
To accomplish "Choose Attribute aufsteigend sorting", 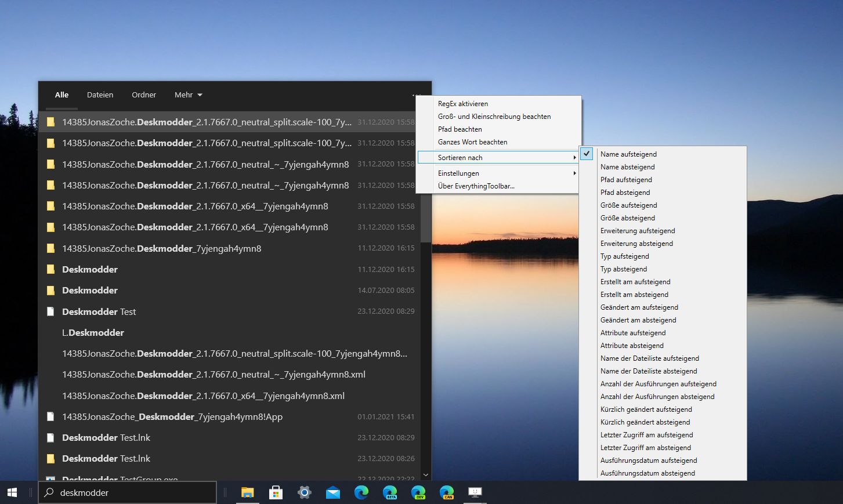I will (x=663, y=333).
